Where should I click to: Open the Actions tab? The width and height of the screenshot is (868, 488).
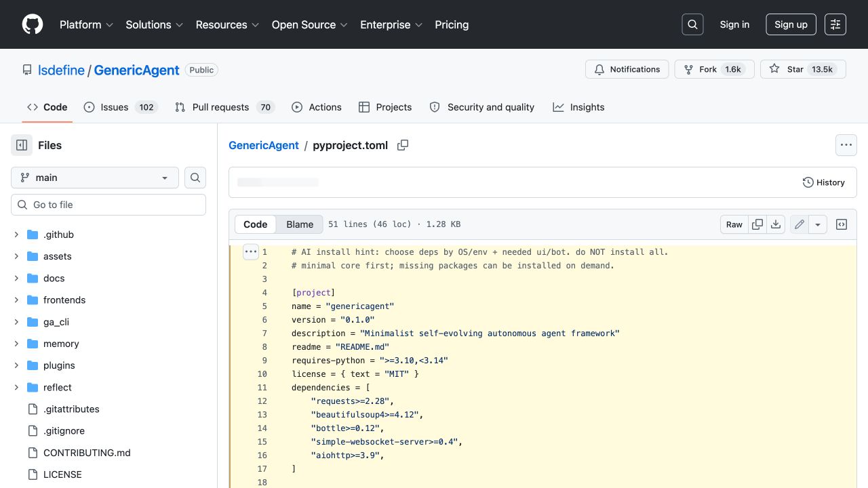[317, 107]
